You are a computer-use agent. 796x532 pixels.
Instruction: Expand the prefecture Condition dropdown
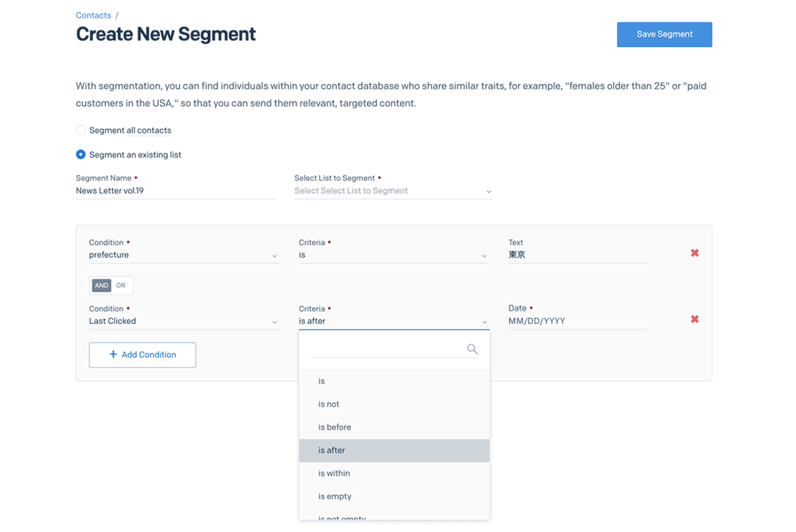point(184,255)
